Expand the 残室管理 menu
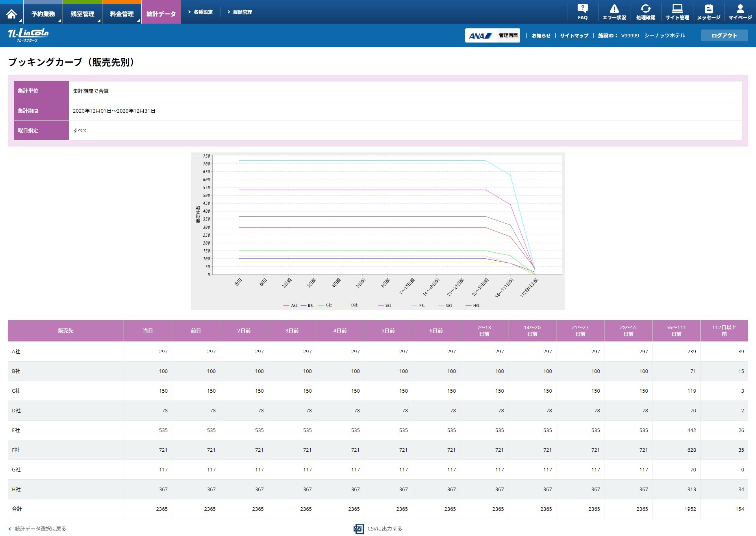This screenshot has height=536, width=756. coord(82,14)
